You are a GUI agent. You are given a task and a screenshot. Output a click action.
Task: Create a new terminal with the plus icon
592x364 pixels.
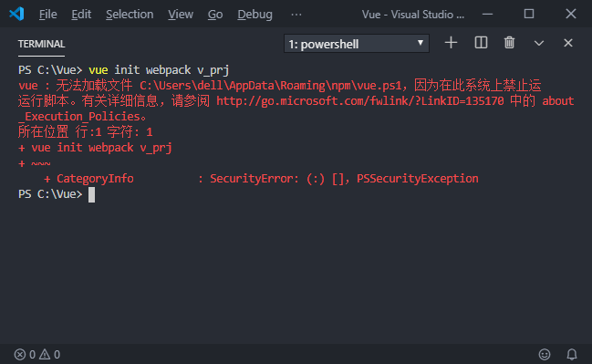pyautogui.click(x=451, y=43)
